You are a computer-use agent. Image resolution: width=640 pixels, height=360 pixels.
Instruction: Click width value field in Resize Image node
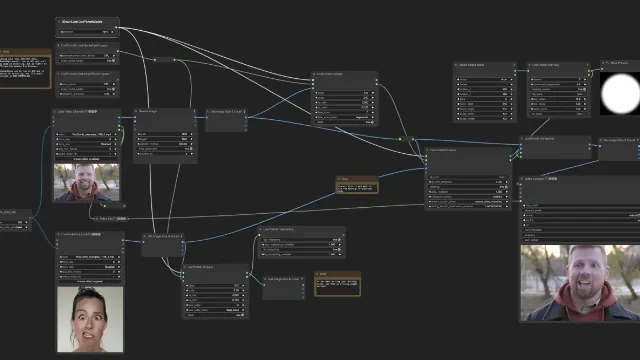click(x=165, y=134)
